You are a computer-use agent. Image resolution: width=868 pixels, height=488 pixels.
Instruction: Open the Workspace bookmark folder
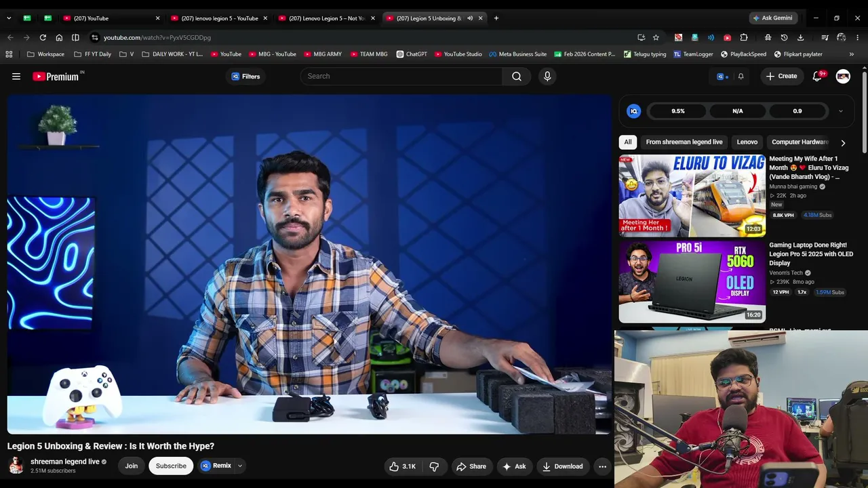[x=45, y=54]
